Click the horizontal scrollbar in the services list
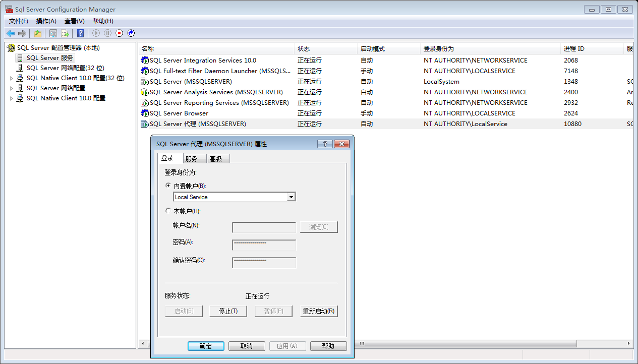 tap(464, 343)
